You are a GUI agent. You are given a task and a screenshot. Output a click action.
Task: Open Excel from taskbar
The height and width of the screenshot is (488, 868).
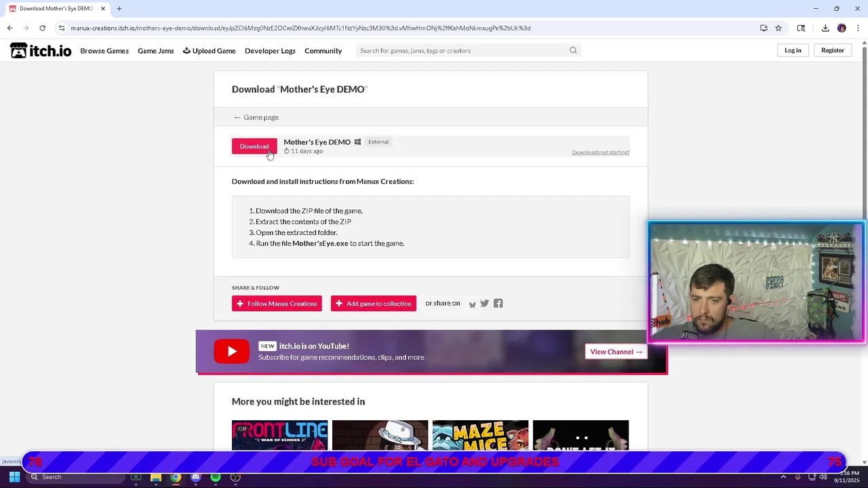(136, 477)
